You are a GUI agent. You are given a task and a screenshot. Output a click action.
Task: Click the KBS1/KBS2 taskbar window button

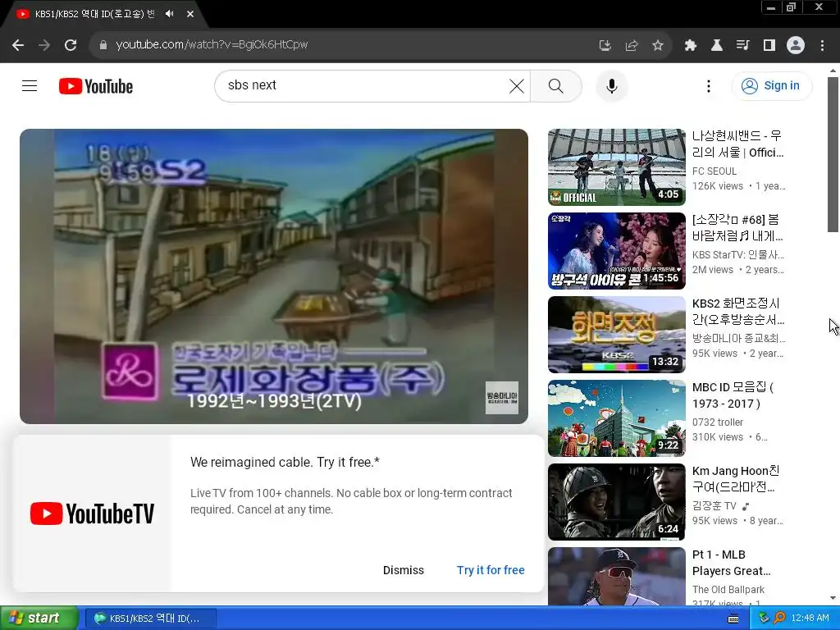click(151, 619)
